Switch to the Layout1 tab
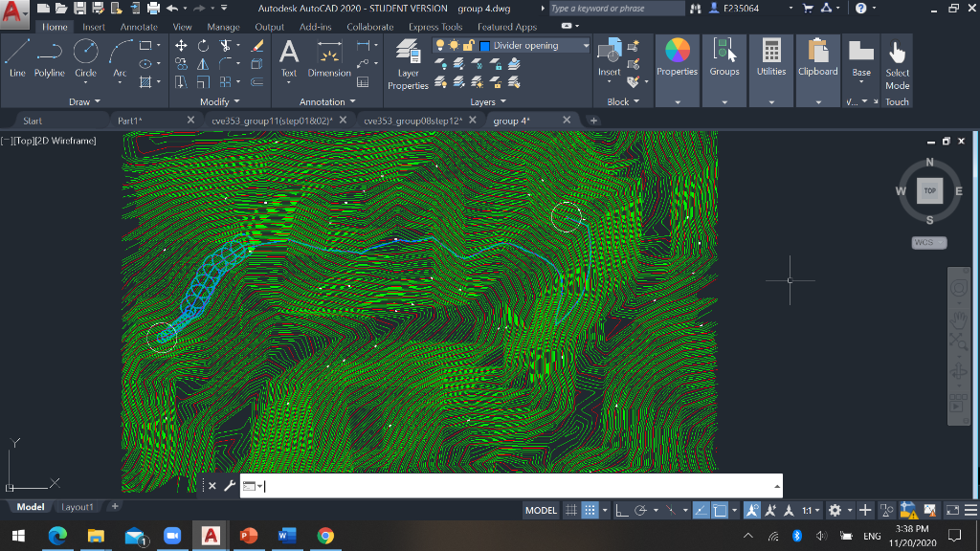 (78, 507)
